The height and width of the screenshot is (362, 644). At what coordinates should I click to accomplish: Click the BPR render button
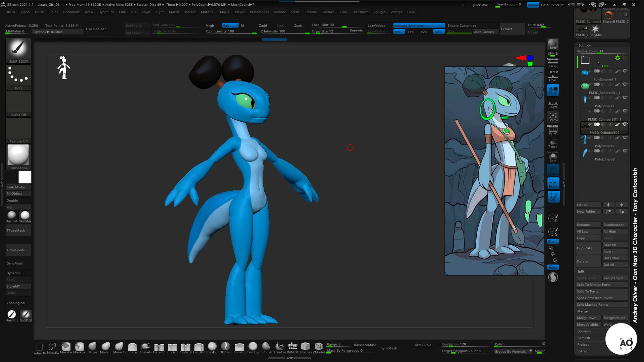point(553,44)
